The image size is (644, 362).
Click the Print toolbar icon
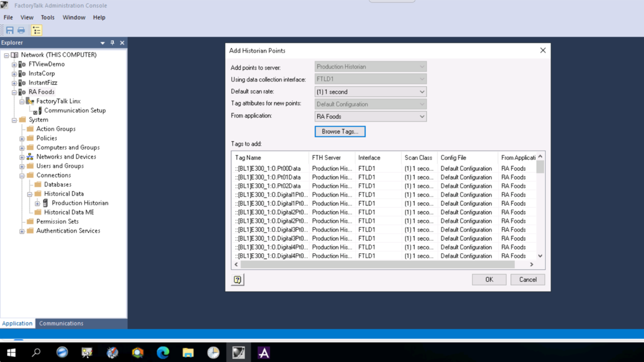pyautogui.click(x=21, y=30)
